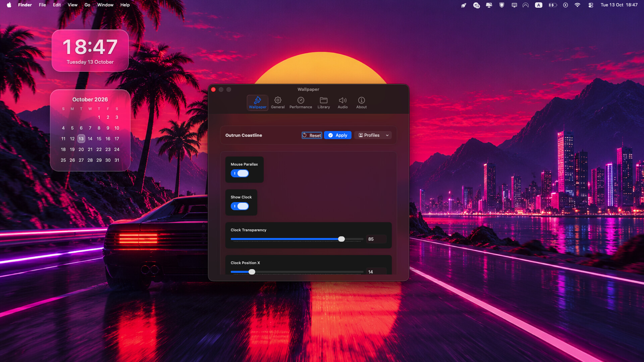Open the Edit menu in menu bar
The width and height of the screenshot is (644, 362).
[57, 5]
